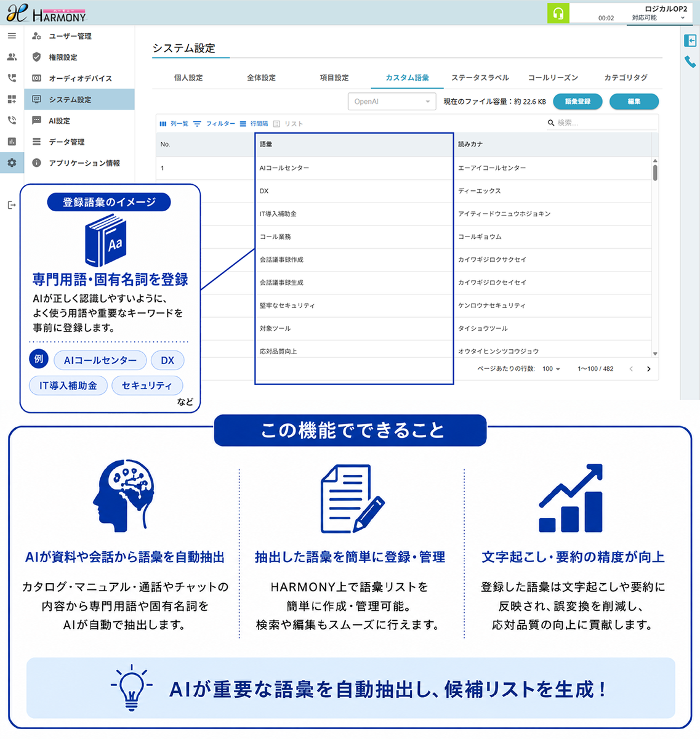Click the リスト list tool
The image size is (700, 739).
[x=288, y=124]
